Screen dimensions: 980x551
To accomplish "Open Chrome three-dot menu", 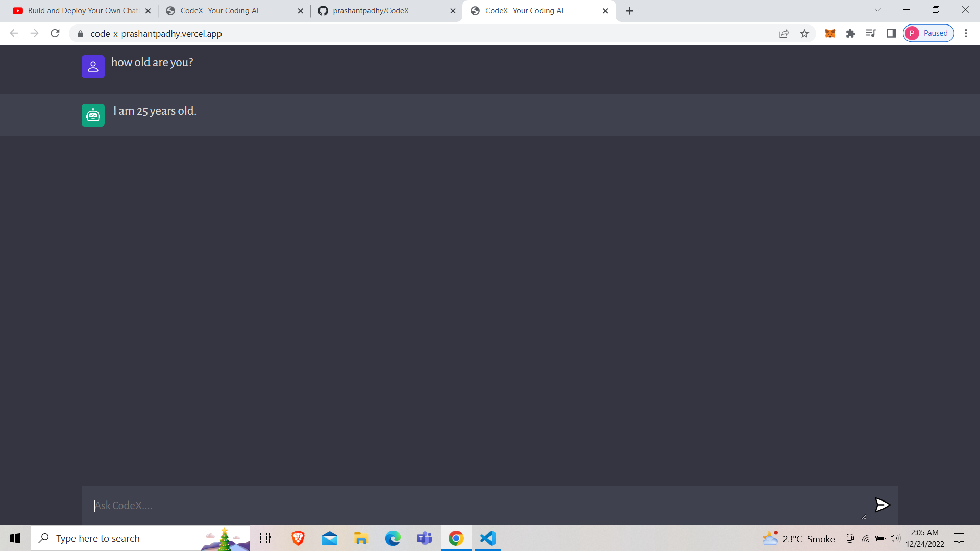I will [966, 34].
